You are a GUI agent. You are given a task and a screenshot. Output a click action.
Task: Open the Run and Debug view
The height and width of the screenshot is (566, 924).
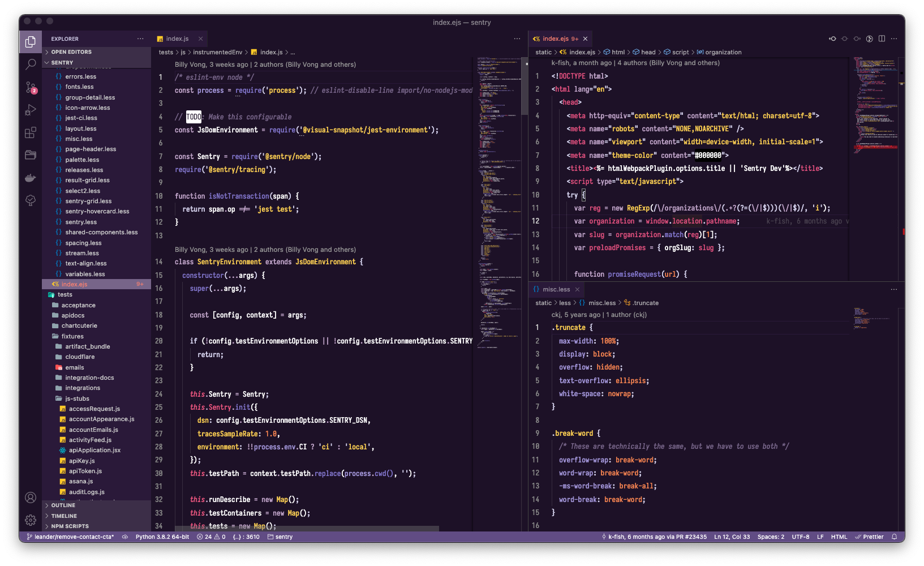(x=31, y=110)
